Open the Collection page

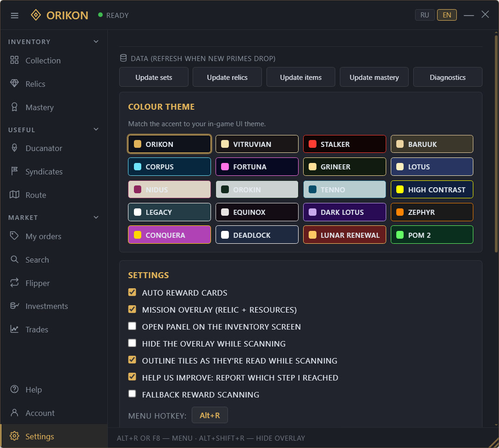pyautogui.click(x=54, y=61)
